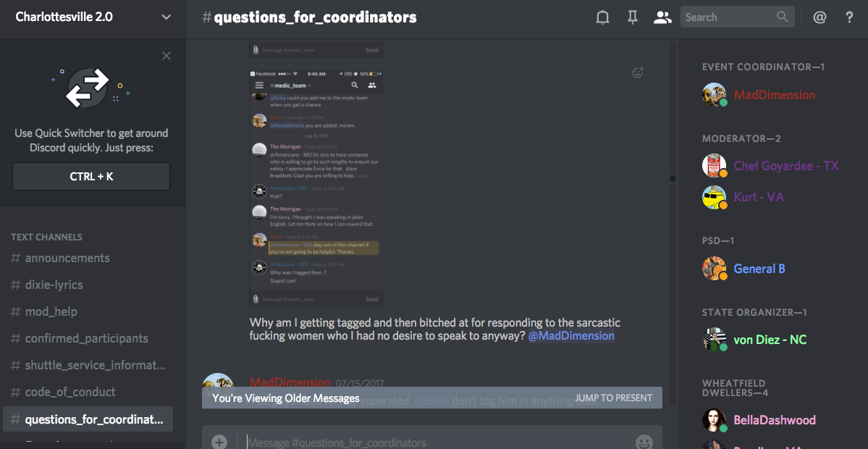Show pinned messages with pin icon
This screenshot has width=868, height=449.
pos(632,17)
